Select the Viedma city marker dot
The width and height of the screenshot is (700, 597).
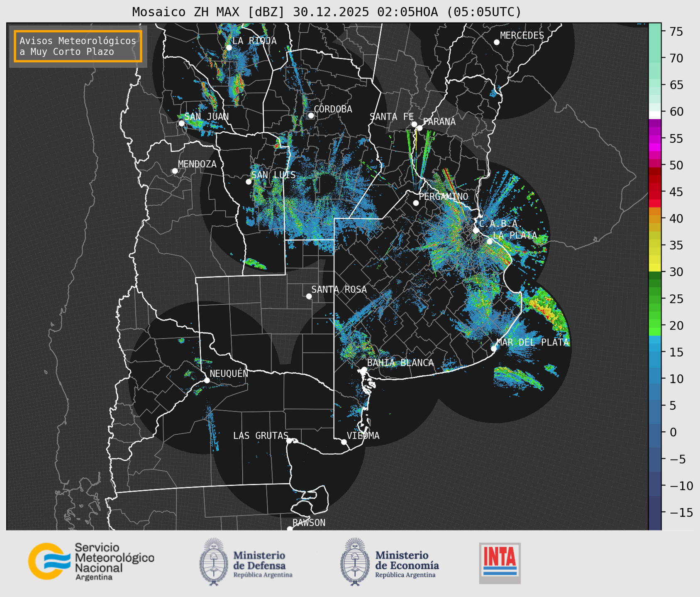pos(344,442)
